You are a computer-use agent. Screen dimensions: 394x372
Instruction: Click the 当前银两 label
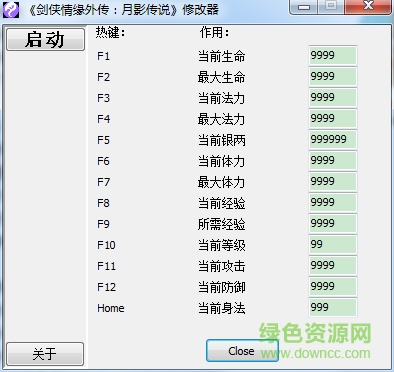pos(222,140)
